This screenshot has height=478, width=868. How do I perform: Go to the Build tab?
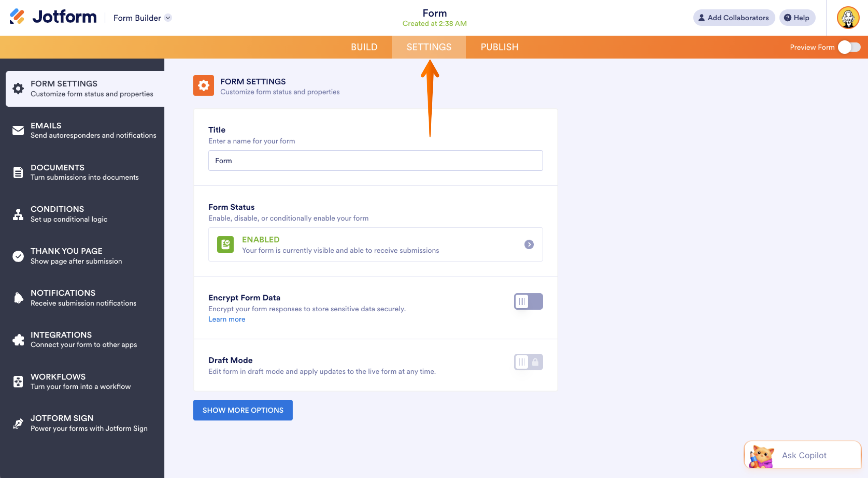click(364, 47)
